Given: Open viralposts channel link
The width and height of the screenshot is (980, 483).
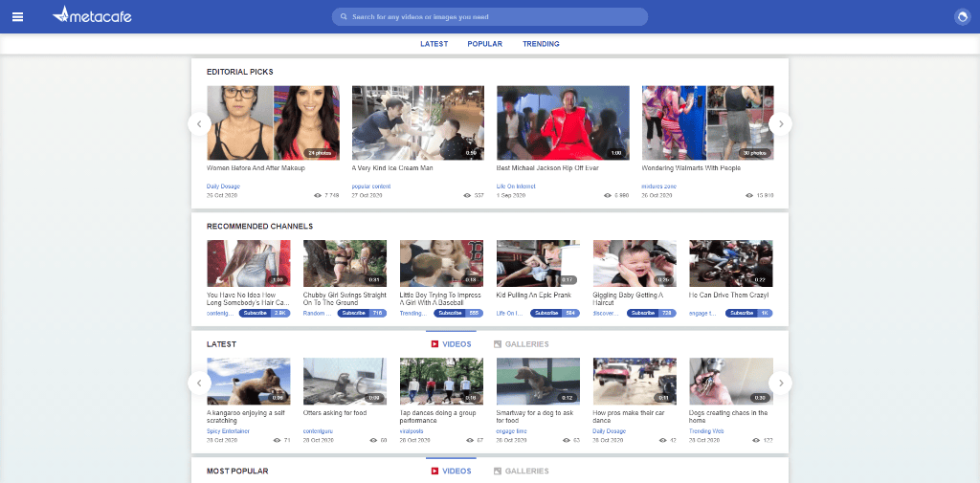Looking at the screenshot, I should click(412, 431).
